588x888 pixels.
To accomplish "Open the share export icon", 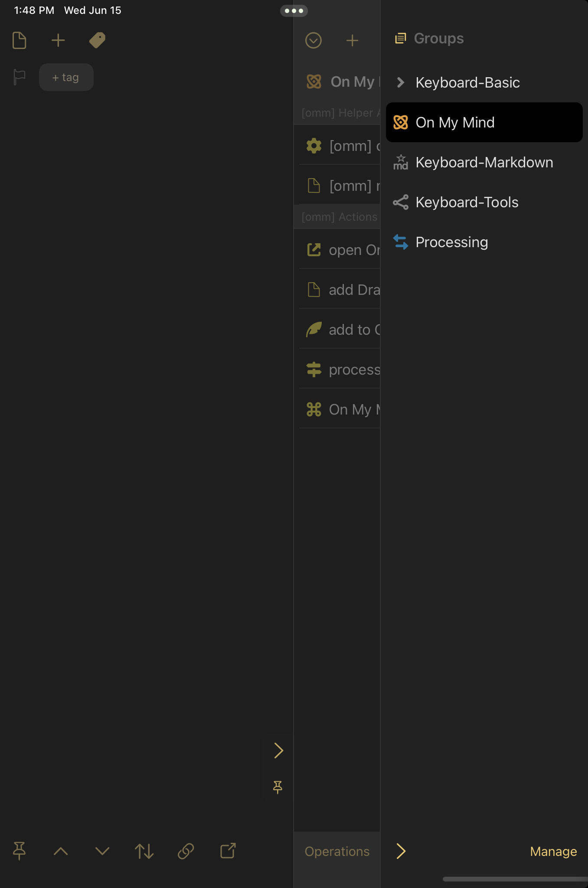I will pyautogui.click(x=228, y=851).
